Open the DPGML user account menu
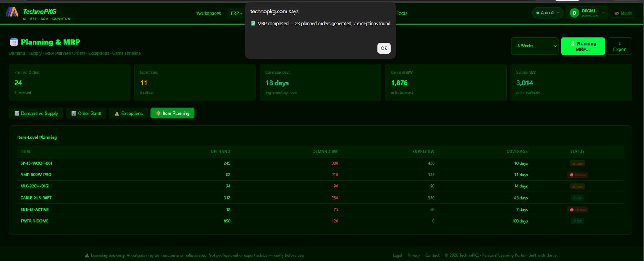Screen dimensions: 644x261 click(x=587, y=13)
